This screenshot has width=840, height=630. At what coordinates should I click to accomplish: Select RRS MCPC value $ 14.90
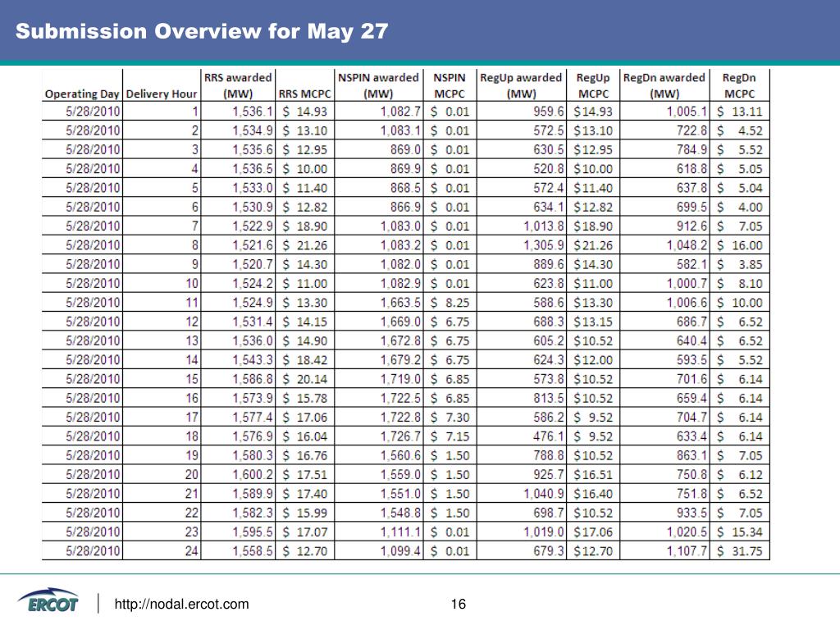tap(305, 340)
